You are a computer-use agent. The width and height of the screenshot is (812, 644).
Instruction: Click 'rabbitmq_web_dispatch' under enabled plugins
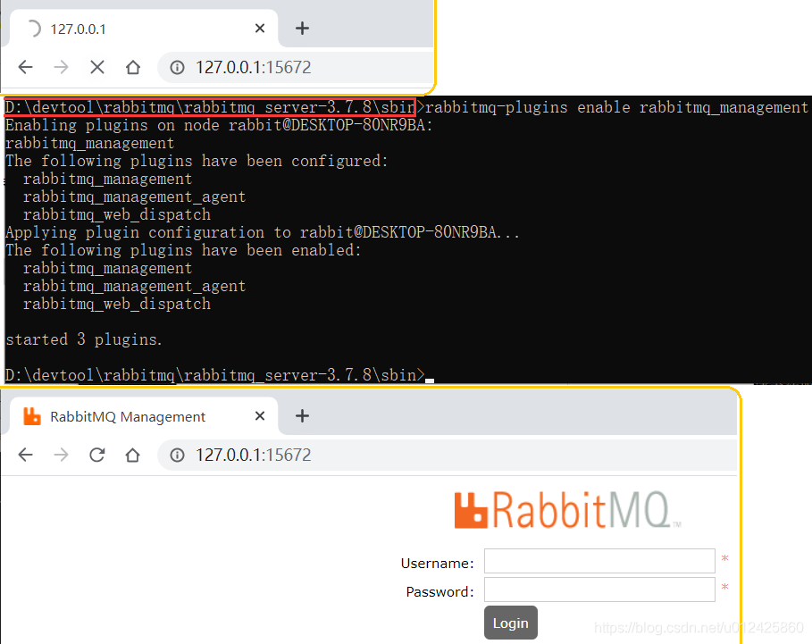point(117,304)
